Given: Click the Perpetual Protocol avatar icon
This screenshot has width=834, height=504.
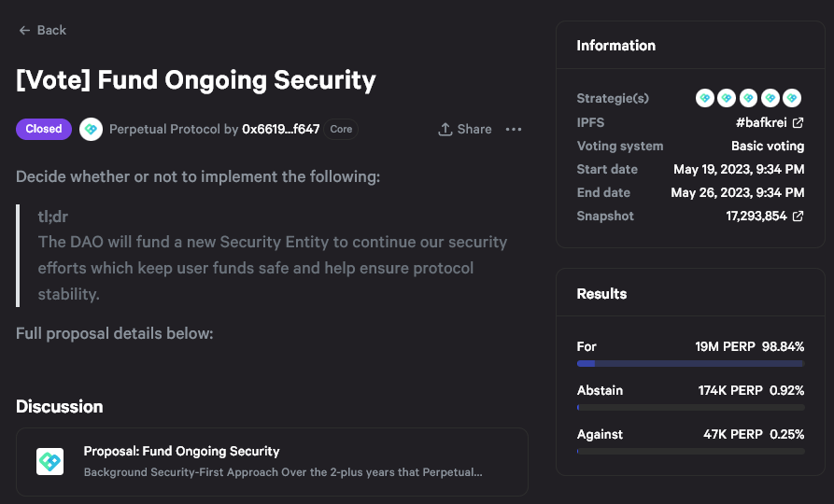Looking at the screenshot, I should [x=91, y=129].
